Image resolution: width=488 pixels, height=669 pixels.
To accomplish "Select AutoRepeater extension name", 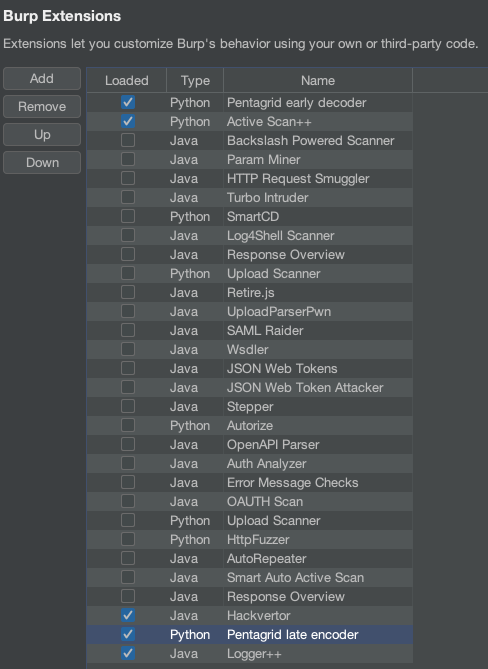I will (x=267, y=558).
